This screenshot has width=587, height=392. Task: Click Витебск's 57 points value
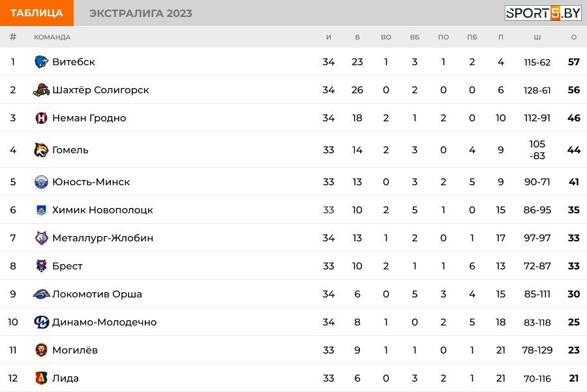click(x=574, y=62)
